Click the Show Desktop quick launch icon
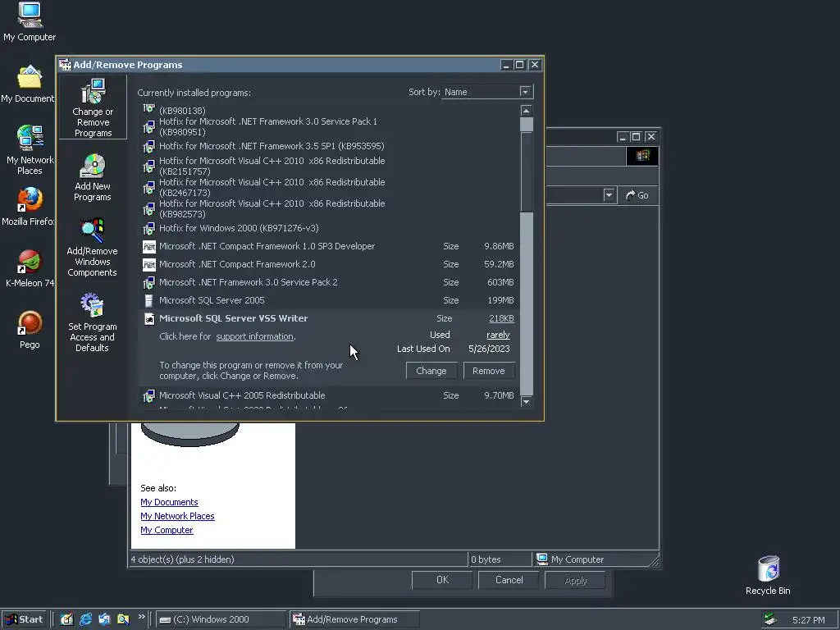Viewport: 840px width, 630px height. click(66, 619)
